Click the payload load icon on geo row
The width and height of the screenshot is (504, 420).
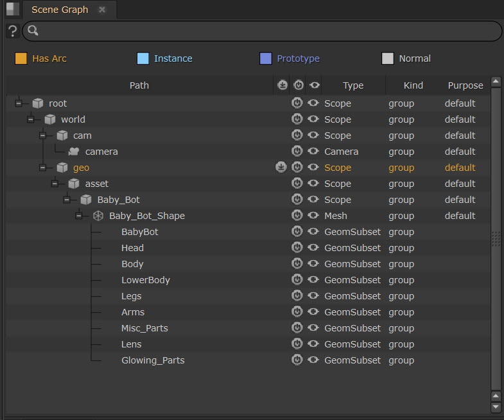click(x=281, y=168)
